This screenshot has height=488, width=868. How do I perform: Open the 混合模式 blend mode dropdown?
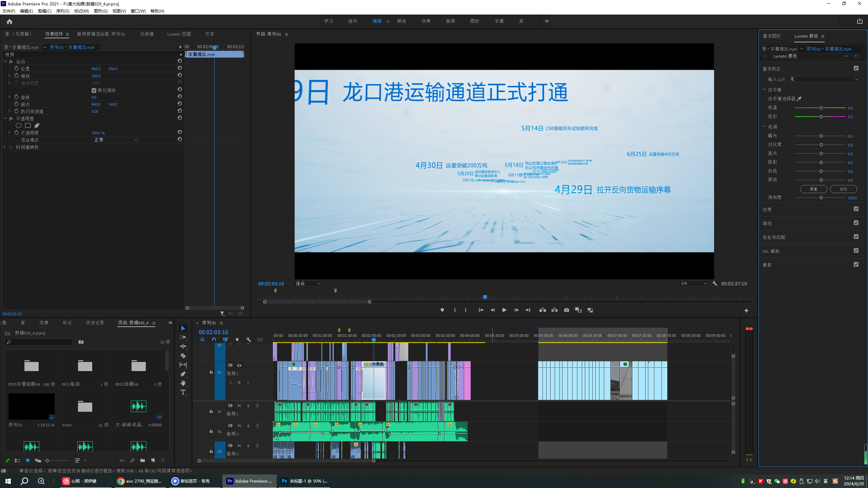[115, 140]
